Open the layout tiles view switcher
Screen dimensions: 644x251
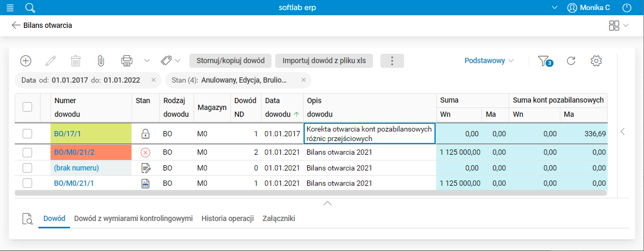click(x=614, y=25)
